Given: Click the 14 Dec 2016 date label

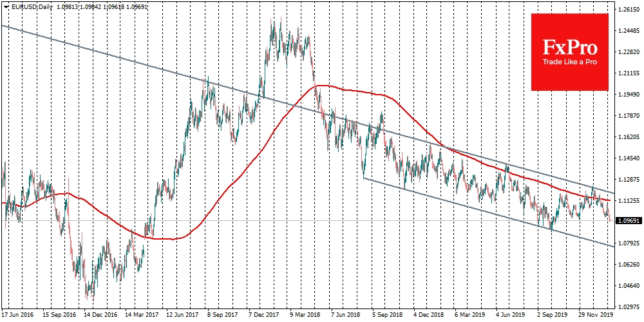Looking at the screenshot, I should (99, 315).
